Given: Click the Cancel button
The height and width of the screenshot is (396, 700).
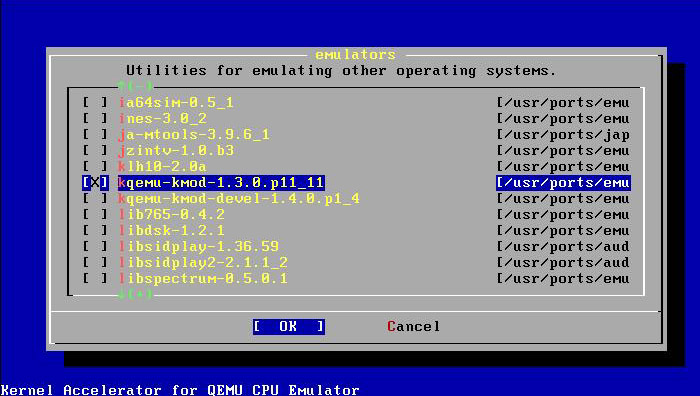Looking at the screenshot, I should tap(413, 326).
